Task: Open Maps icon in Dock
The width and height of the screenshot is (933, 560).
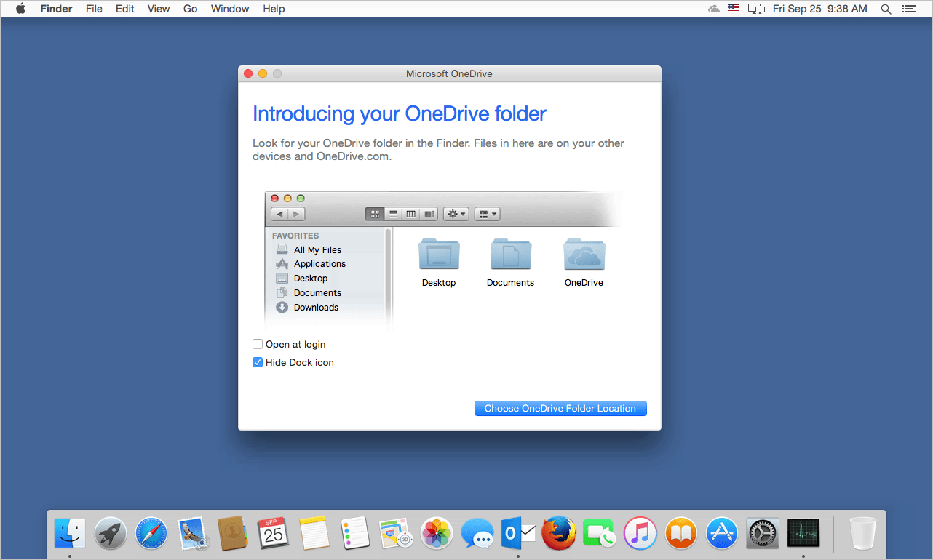Action: click(397, 534)
